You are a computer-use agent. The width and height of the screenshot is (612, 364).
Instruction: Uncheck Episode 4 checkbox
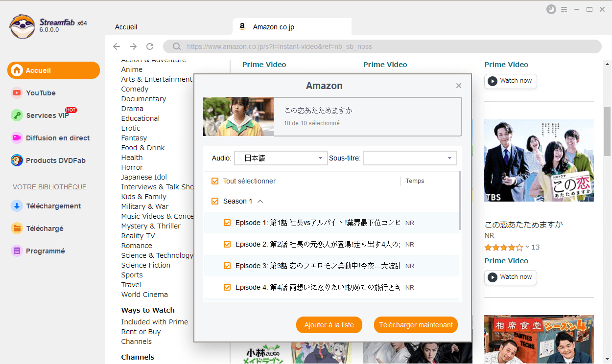coord(227,287)
